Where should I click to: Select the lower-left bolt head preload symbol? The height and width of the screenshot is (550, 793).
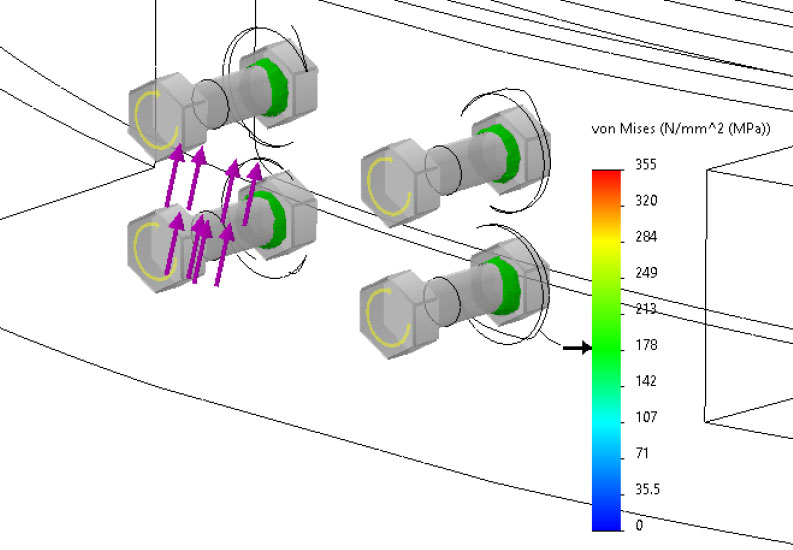tap(157, 251)
